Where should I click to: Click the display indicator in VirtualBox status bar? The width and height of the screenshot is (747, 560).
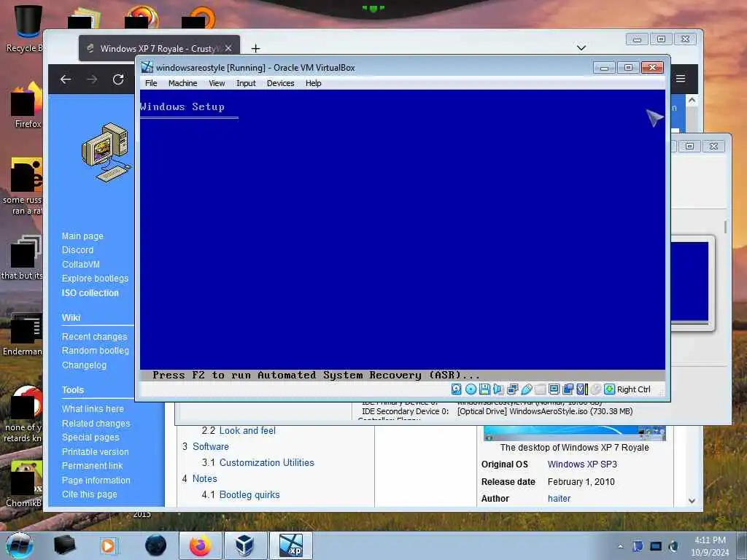click(x=554, y=389)
